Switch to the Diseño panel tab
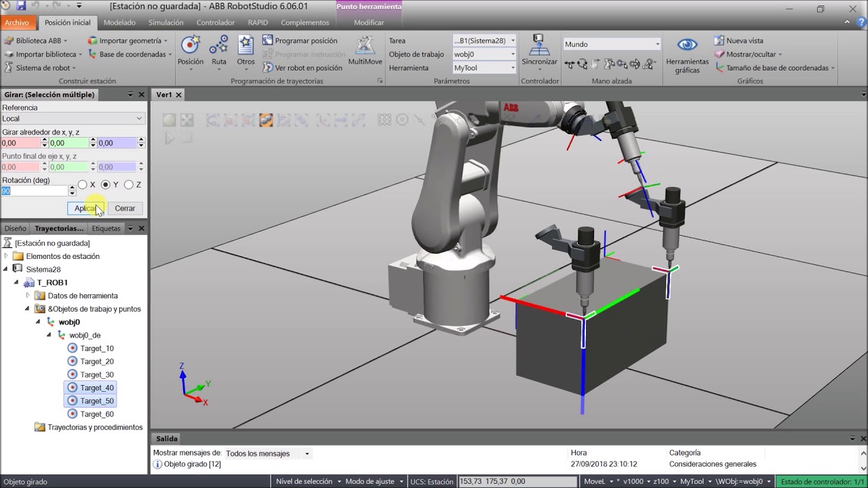The width and height of the screenshot is (868, 488). tap(16, 228)
